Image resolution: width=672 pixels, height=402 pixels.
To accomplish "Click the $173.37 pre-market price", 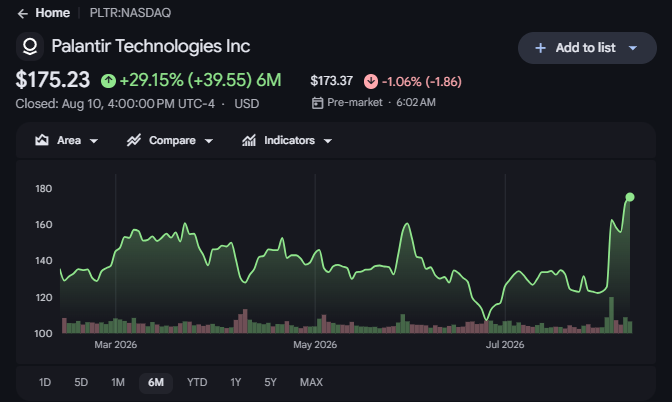I will click(x=331, y=81).
